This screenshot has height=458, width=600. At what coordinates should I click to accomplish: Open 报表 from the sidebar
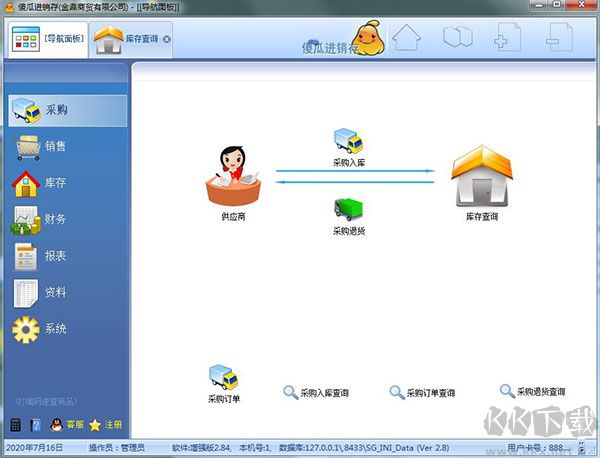point(55,256)
